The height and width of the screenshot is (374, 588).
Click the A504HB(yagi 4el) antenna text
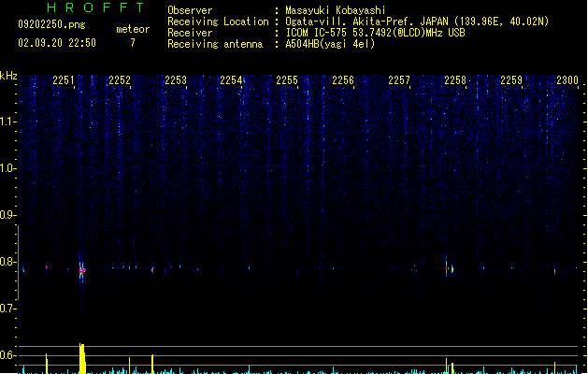point(330,44)
